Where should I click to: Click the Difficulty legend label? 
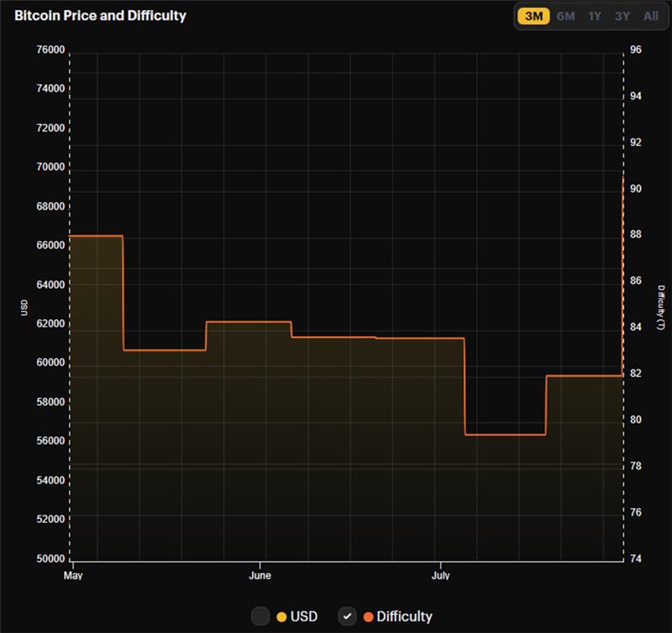[404, 617]
